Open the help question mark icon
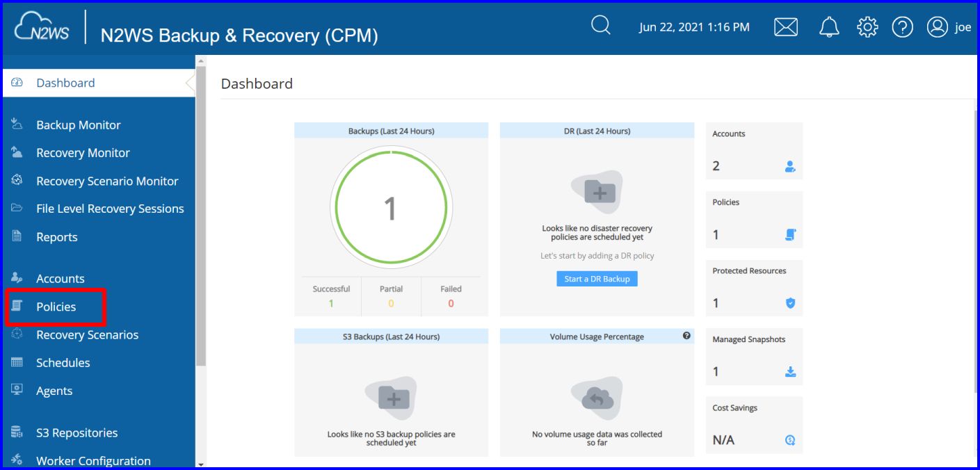Image resolution: width=980 pixels, height=470 pixels. click(x=902, y=27)
